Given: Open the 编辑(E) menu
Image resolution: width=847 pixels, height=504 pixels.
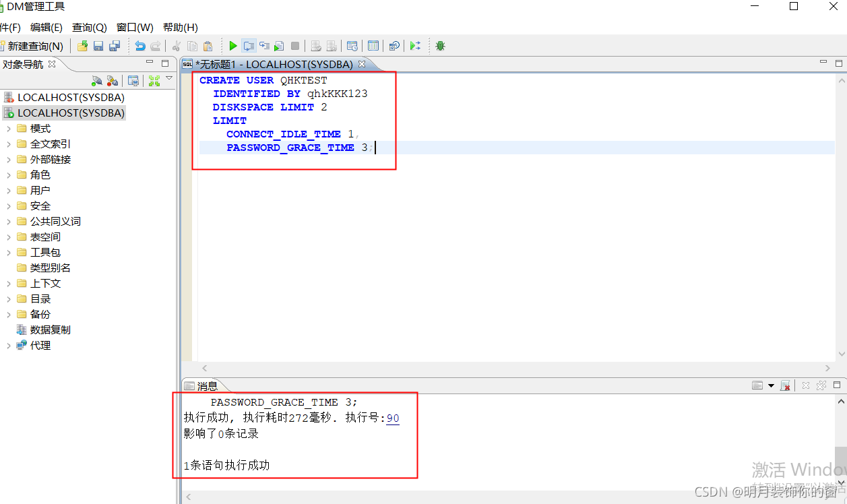Looking at the screenshot, I should pyautogui.click(x=46, y=28).
